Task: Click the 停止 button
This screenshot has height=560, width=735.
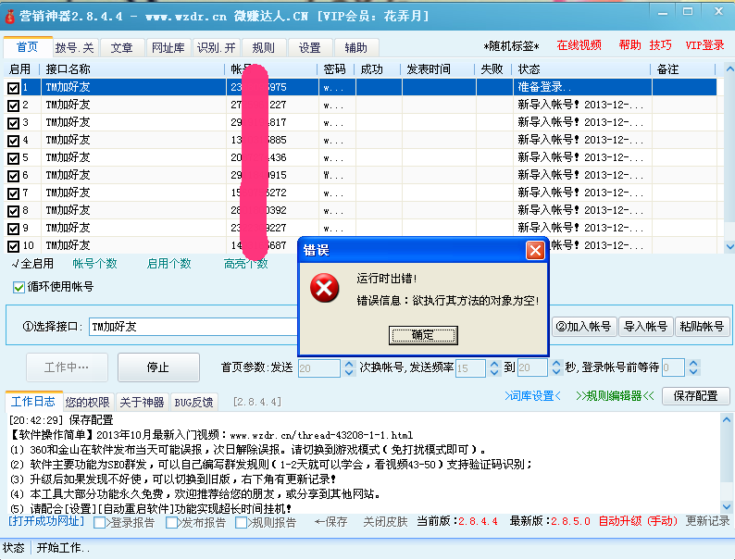Action: [x=158, y=367]
